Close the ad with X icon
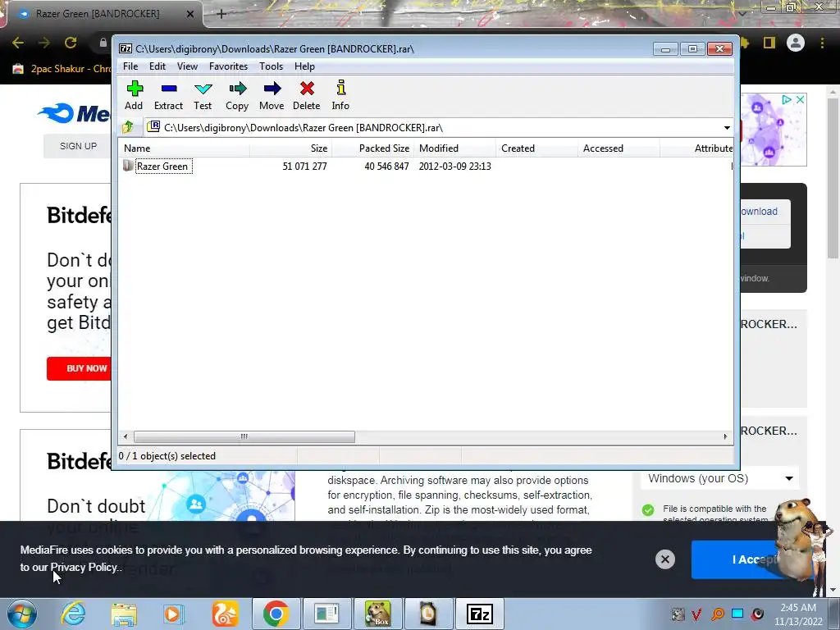Screen dimensions: 840x630 (x=800, y=99)
